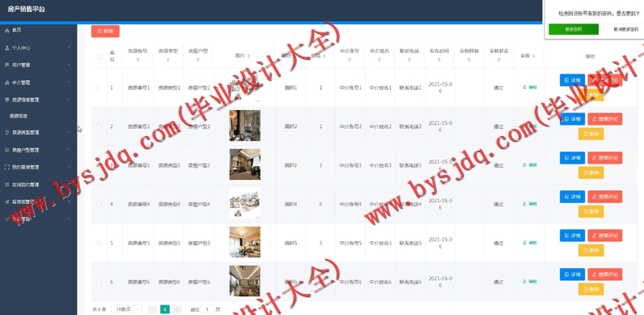This screenshot has width=644, height=315.
Task: Open the 首页 menu item
Action: click(39, 31)
